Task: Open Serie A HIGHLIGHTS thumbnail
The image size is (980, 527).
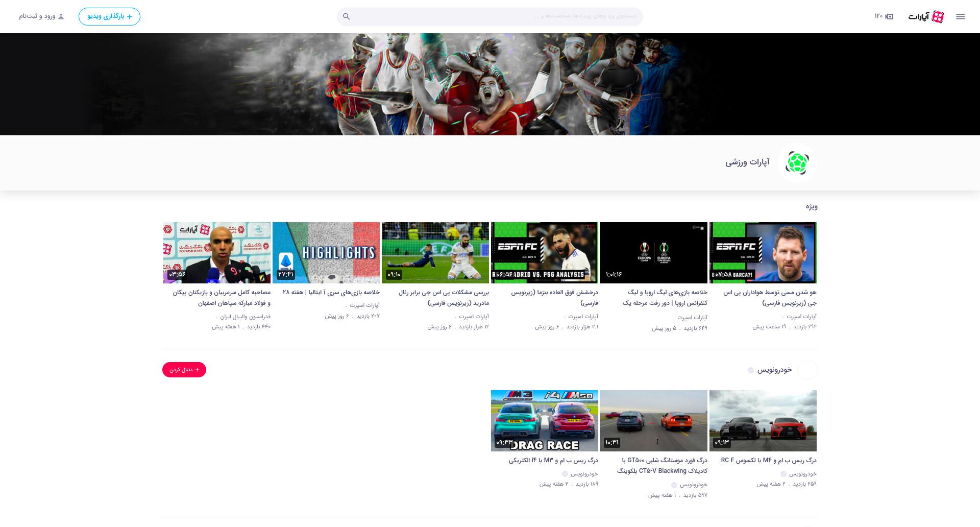Action: pos(326,252)
